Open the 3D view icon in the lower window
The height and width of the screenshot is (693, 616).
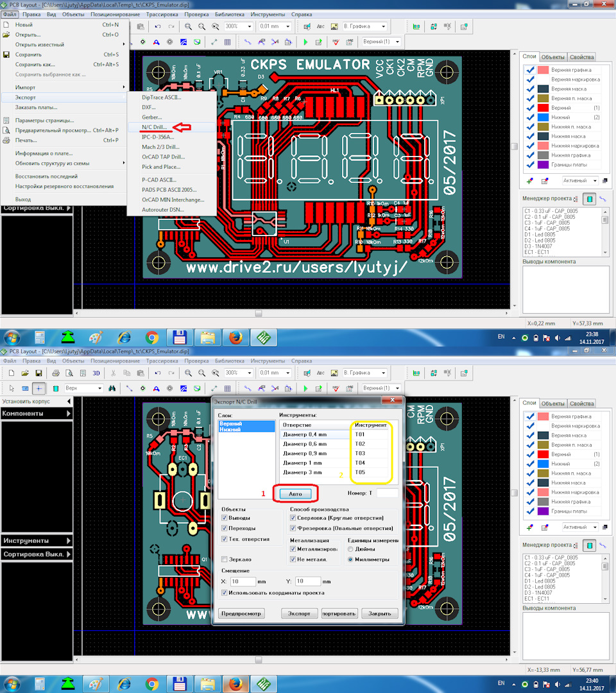click(x=96, y=373)
